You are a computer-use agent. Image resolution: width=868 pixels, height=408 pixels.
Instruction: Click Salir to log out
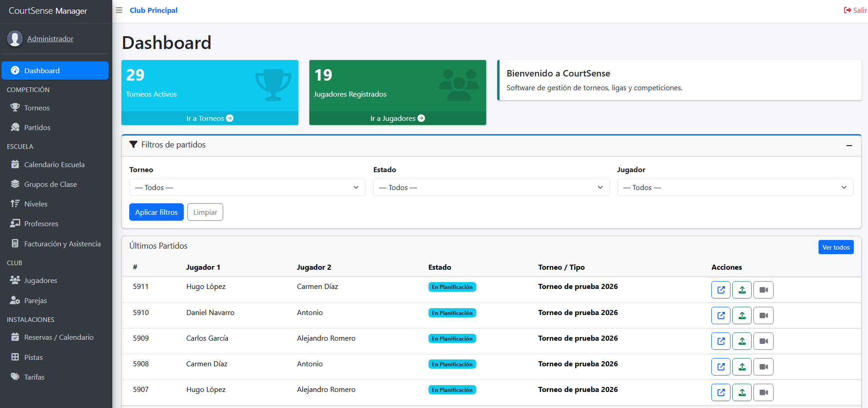855,10
